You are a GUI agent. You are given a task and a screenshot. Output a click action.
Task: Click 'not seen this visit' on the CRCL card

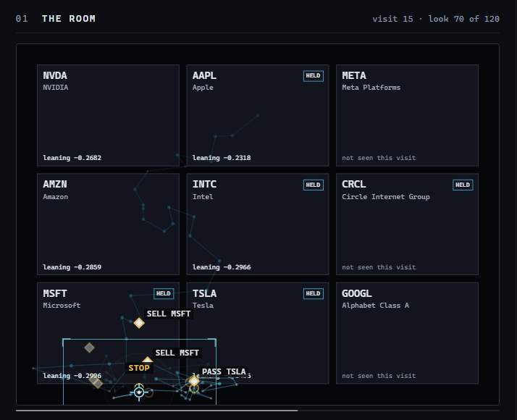[379, 267]
